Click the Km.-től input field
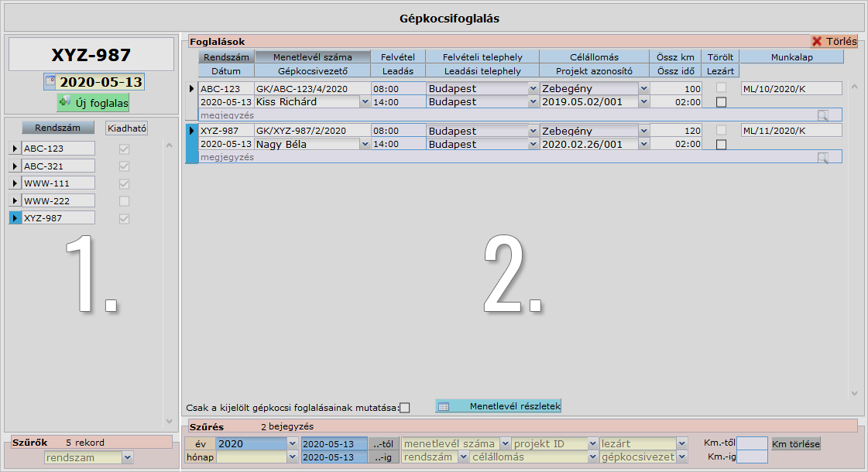Viewport: 868px width, 472px height. point(751,443)
